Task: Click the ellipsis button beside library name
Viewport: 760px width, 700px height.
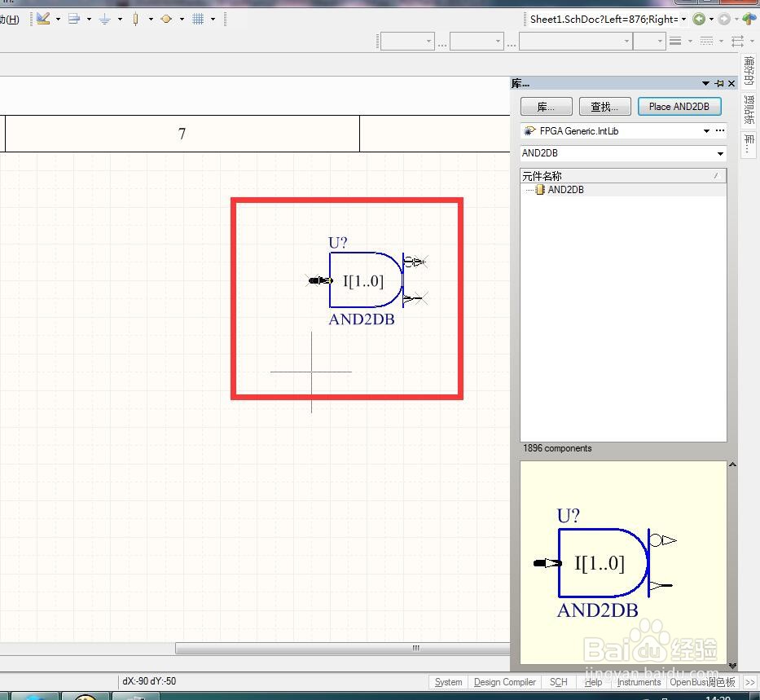Action: (720, 130)
